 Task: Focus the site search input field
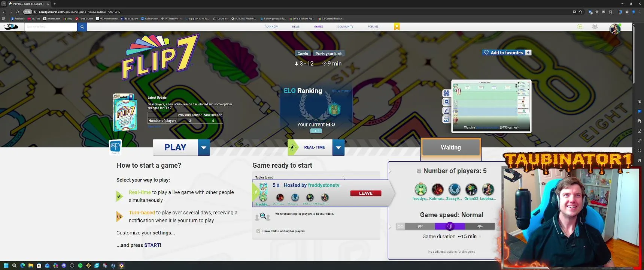(51, 27)
